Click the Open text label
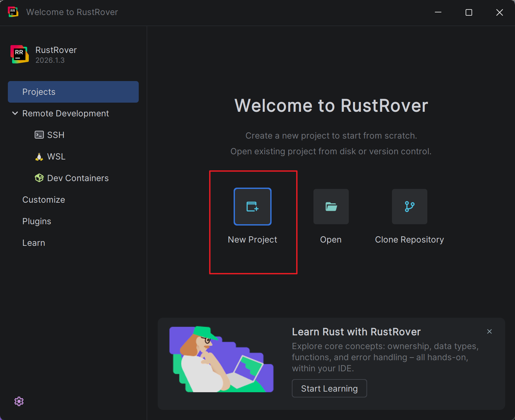 point(331,240)
